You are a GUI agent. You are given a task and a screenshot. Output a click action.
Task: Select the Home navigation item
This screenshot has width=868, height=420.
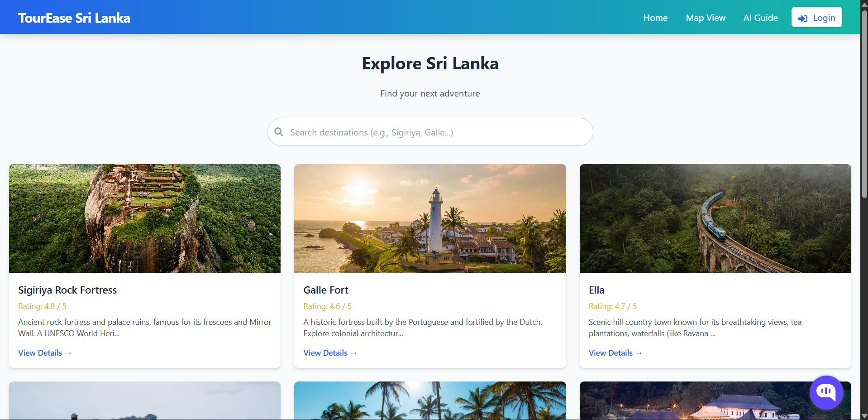pyautogui.click(x=655, y=18)
